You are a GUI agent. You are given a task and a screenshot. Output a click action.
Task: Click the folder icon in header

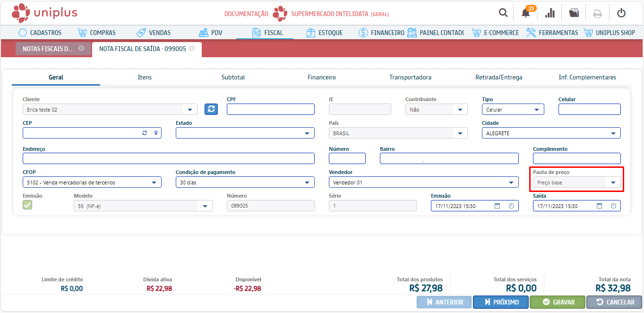tap(574, 13)
